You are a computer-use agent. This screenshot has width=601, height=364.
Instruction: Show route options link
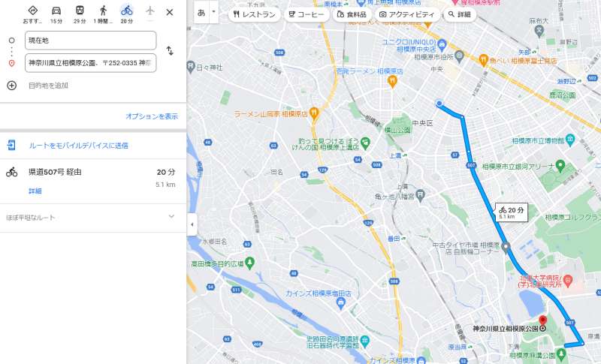coord(152,116)
